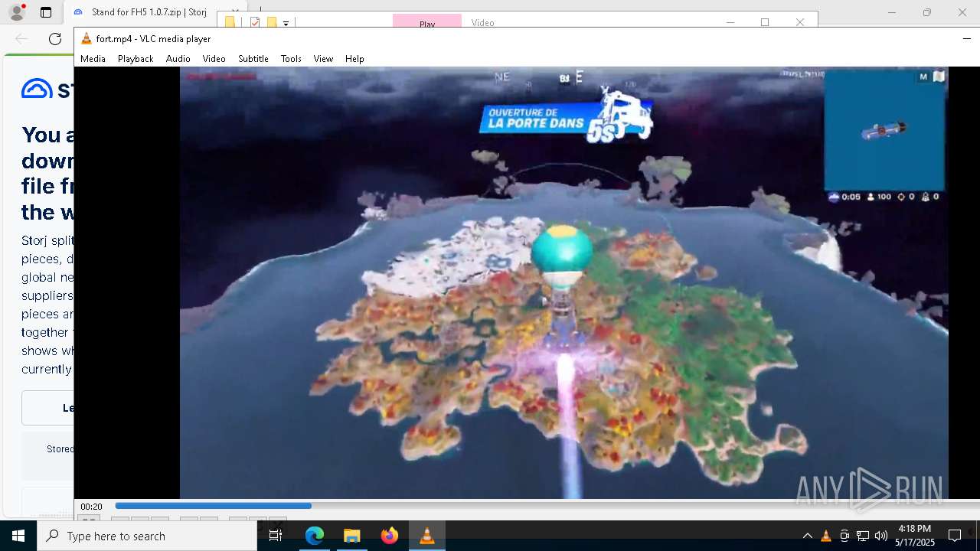
Task: Open Microsoft Edge from the taskbar
Action: 315,536
